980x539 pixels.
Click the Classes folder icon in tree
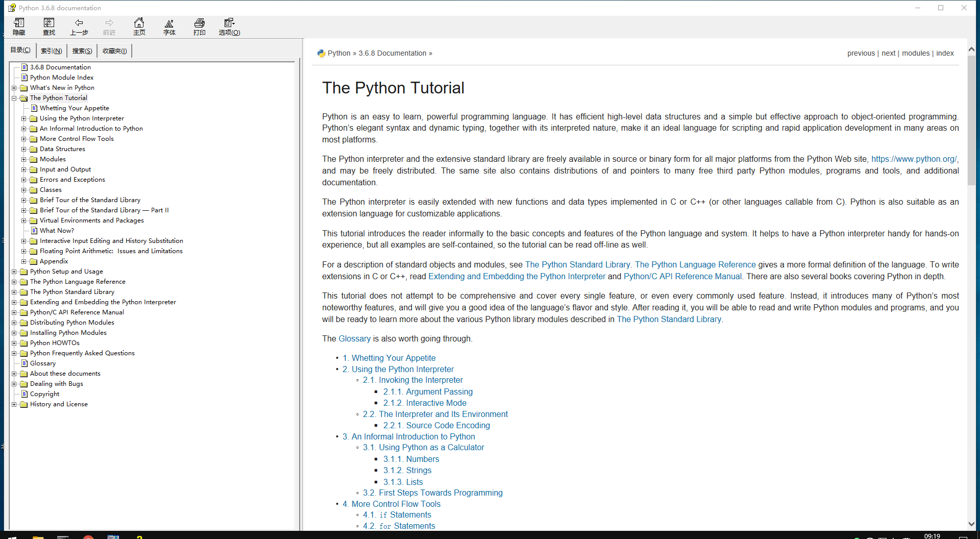pyautogui.click(x=34, y=190)
